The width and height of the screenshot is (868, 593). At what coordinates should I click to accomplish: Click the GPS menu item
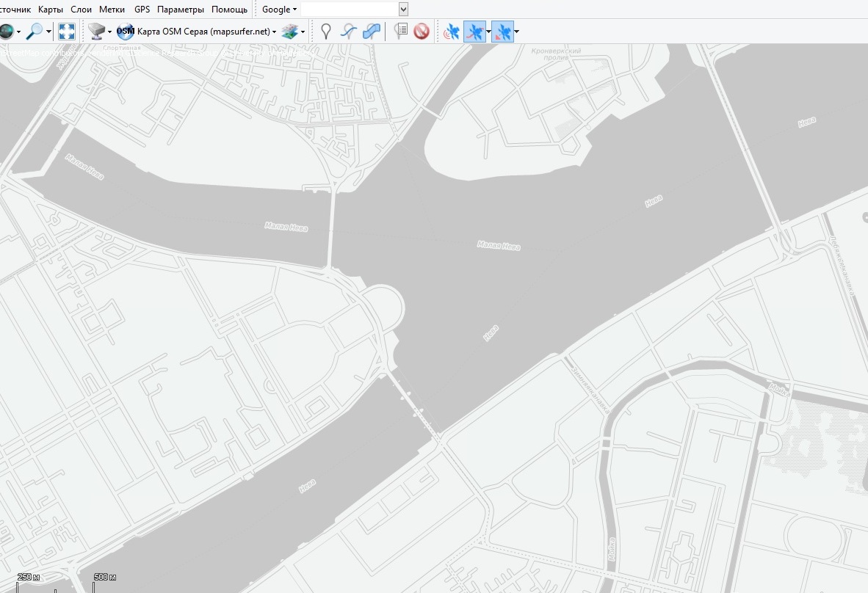[x=142, y=10]
